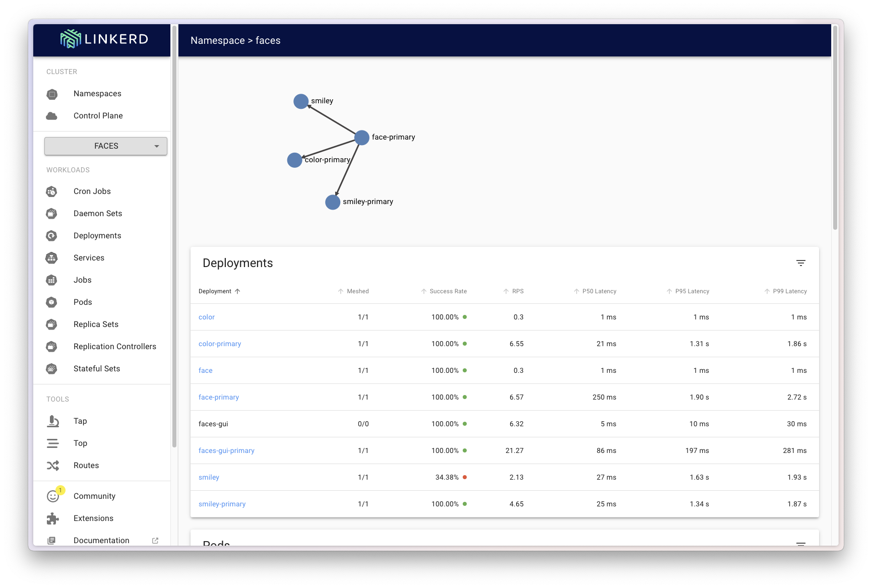Click the Deployments sidebar icon
872x588 pixels.
pos(52,236)
